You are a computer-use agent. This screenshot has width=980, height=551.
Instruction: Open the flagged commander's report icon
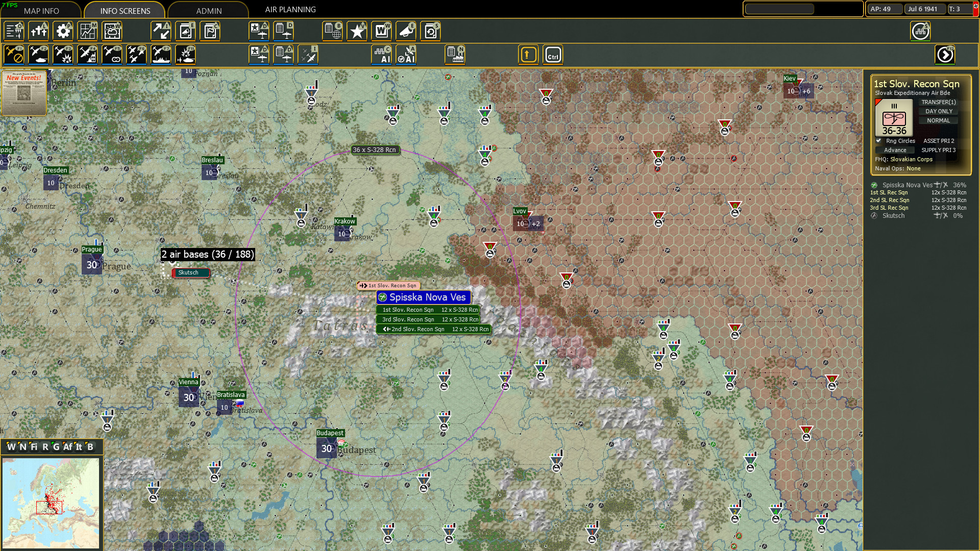coord(210,31)
